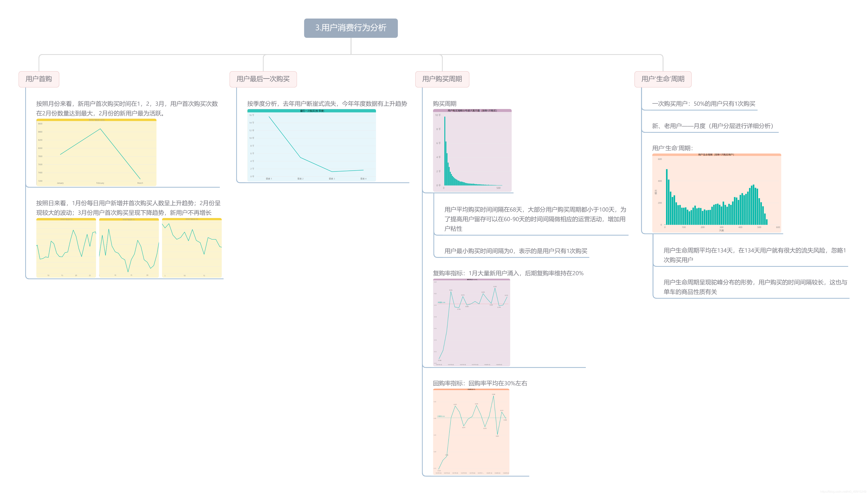Click the text 用户最小购买时间间隔为0
Image resolution: width=868 pixels, height=495 pixels.
[x=516, y=251]
